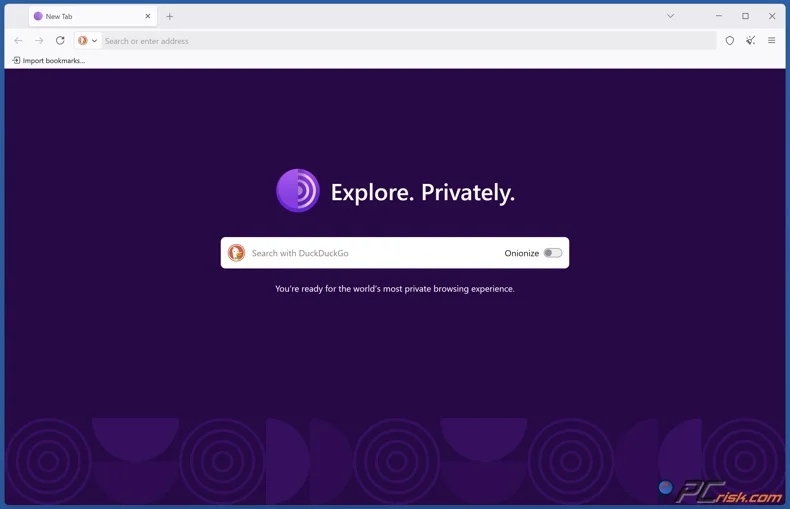The height and width of the screenshot is (509, 790).
Task: Open the security level shield icon
Action: tap(730, 41)
